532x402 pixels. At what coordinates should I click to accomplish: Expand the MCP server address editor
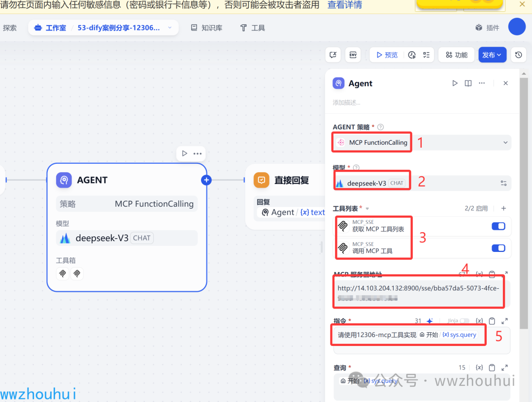coord(505,274)
